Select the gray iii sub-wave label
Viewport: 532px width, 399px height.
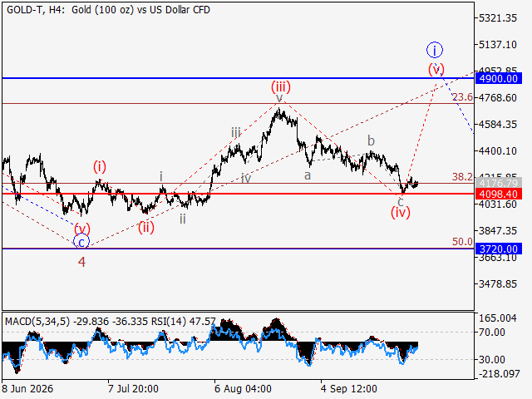click(236, 132)
